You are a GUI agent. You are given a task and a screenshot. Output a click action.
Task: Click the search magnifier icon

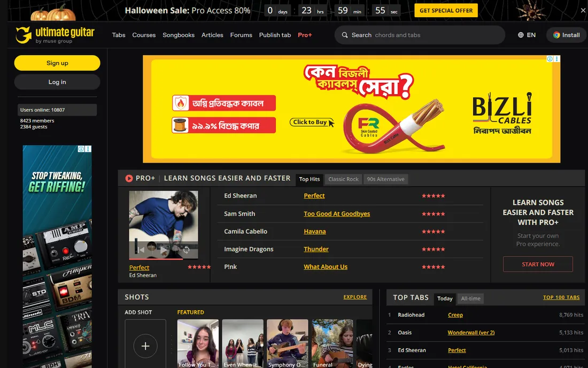click(x=345, y=35)
